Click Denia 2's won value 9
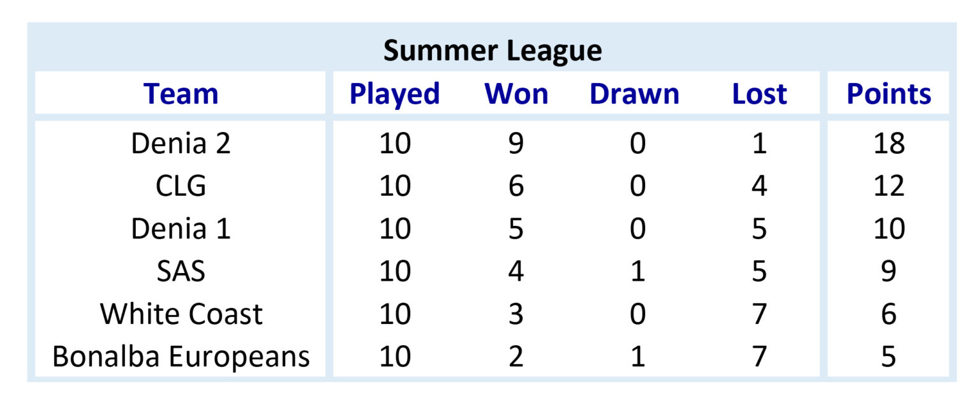Screen dimensions: 980x407 coord(516,144)
